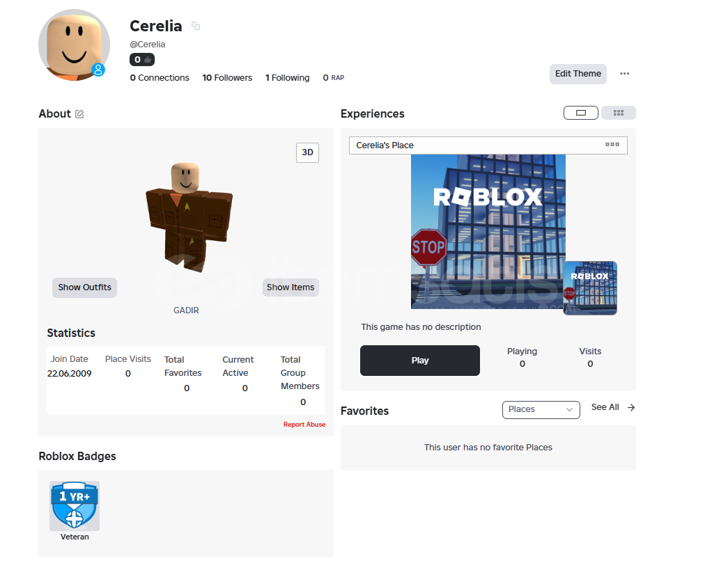The image size is (728, 568).
Task: Open the Places favorites dropdown
Action: point(541,410)
